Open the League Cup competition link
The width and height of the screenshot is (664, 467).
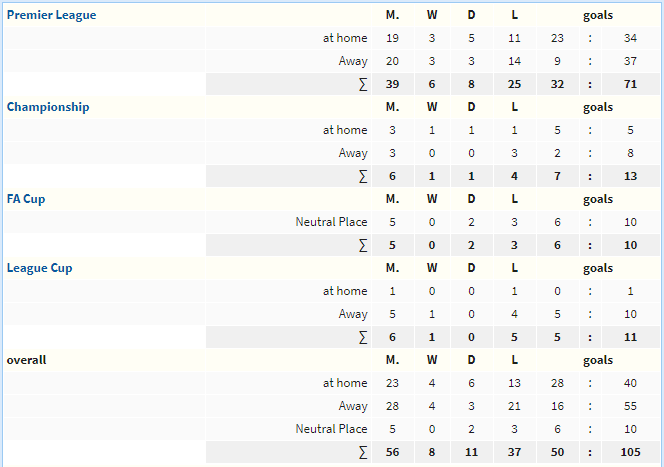pos(39,268)
